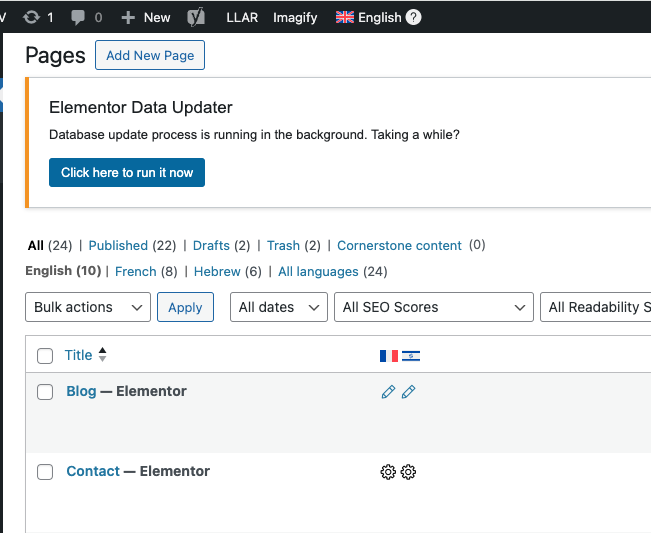Image resolution: width=651 pixels, height=533 pixels.
Task: Apply the selected bulk action
Action: pyautogui.click(x=185, y=307)
